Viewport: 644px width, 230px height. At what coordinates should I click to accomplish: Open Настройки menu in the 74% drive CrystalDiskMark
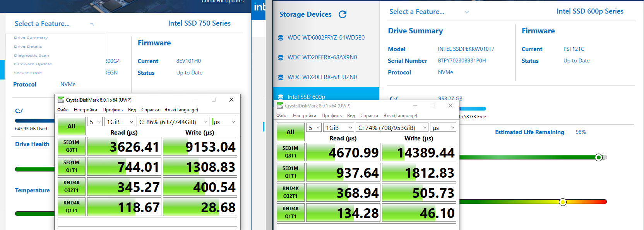pyautogui.click(x=305, y=116)
